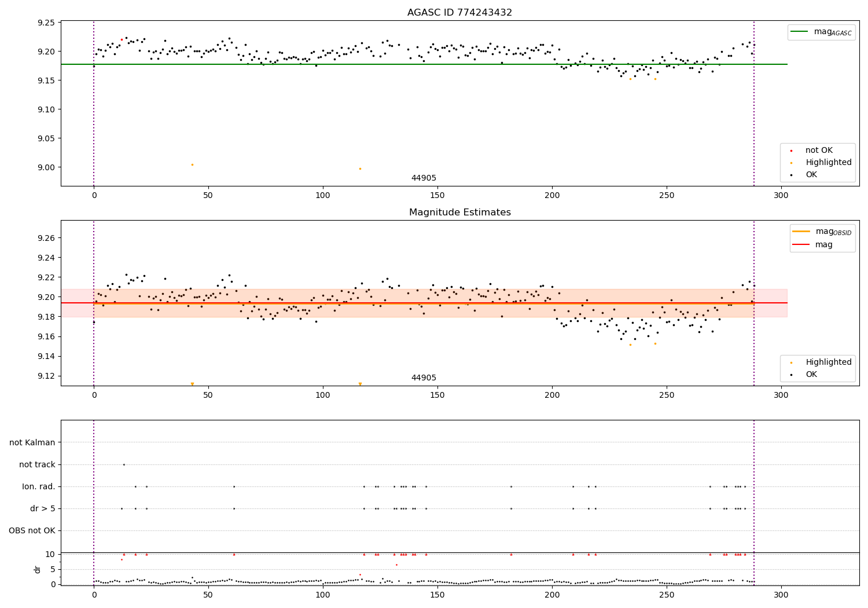Click the "not Kalman" axis label

click(x=32, y=443)
